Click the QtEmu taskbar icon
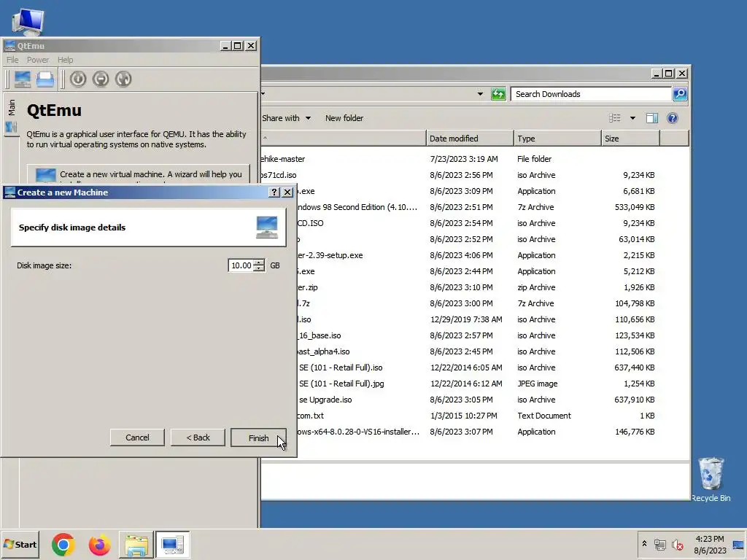This screenshot has height=560, width=747. (172, 545)
